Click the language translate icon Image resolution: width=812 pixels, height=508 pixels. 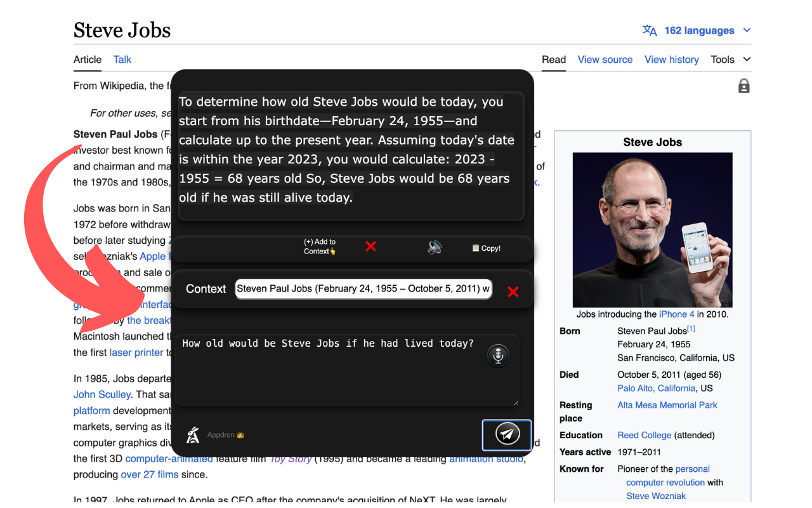pos(650,30)
